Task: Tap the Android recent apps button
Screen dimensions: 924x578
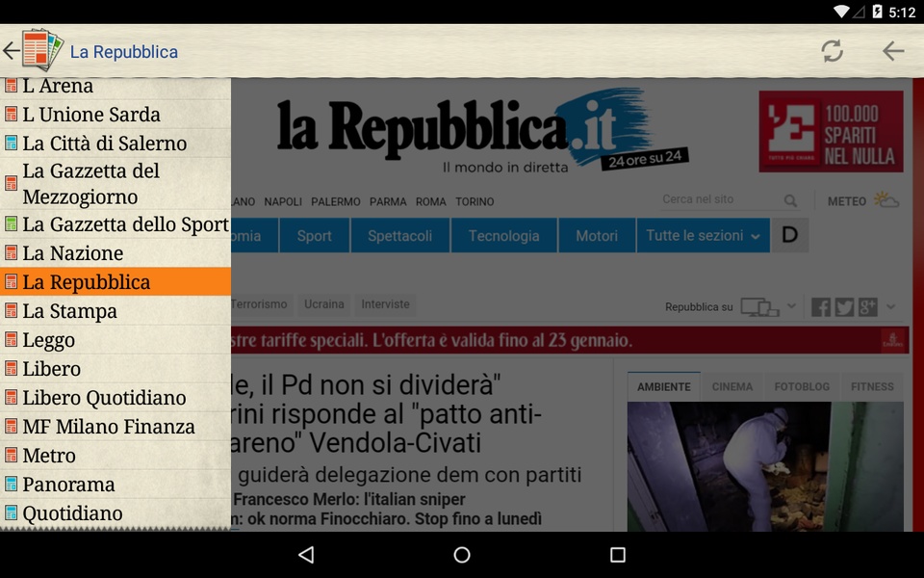Action: [618, 555]
